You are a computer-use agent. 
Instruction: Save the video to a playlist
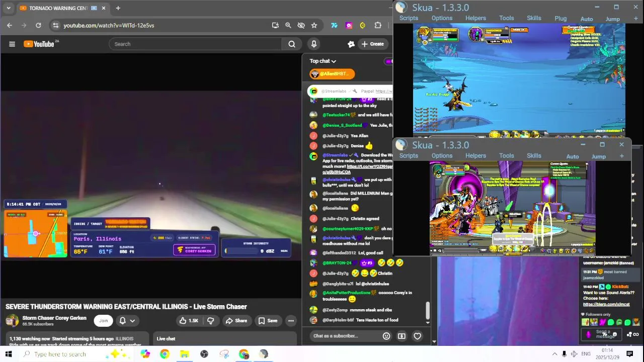(268, 321)
